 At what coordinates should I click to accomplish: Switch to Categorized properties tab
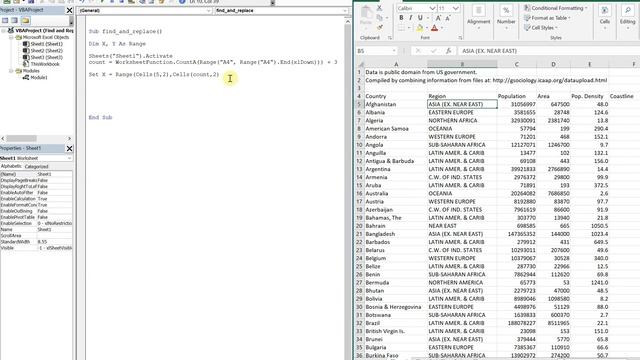pyautogui.click(x=36, y=166)
